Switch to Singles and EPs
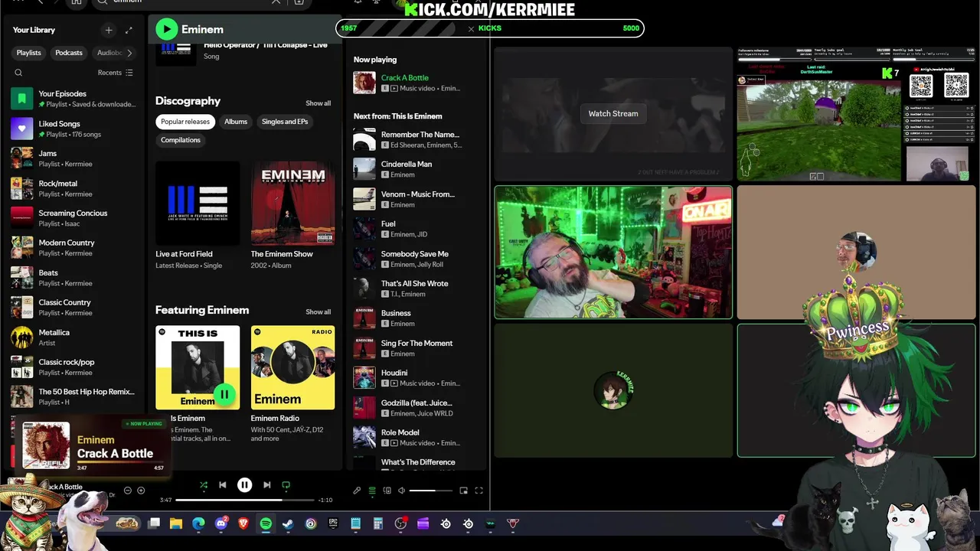This screenshot has height=551, width=980. coord(285,122)
